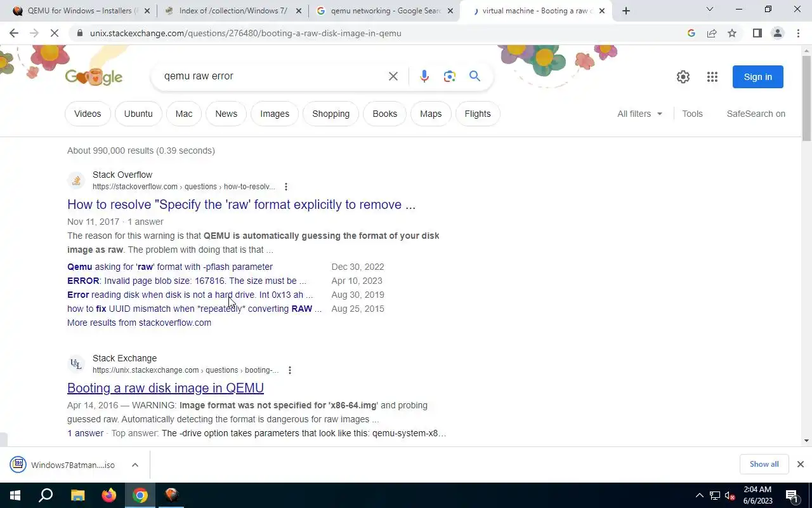Open 'How to resolve Specify the raw format' result

click(x=241, y=204)
